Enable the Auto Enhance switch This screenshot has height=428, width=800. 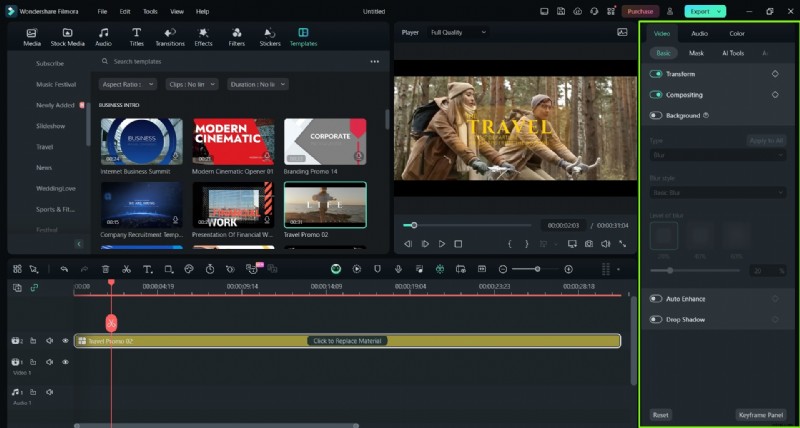pyautogui.click(x=656, y=299)
